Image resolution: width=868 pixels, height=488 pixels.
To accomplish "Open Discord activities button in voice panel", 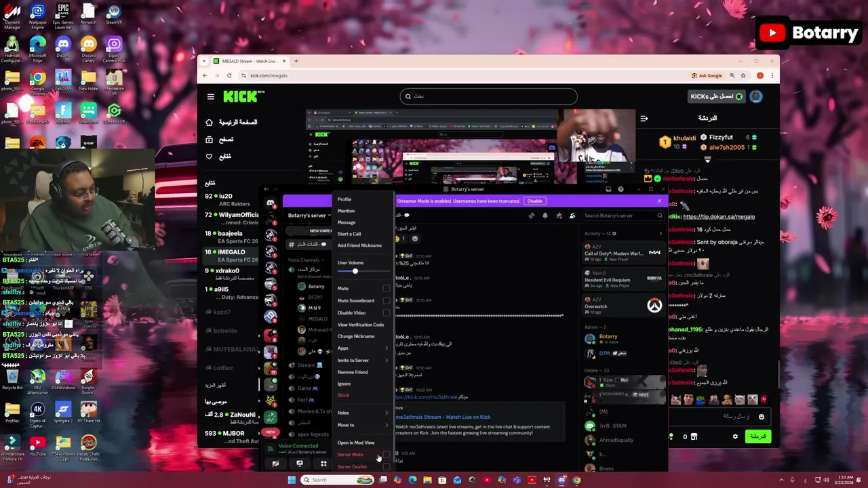I will pos(323,464).
